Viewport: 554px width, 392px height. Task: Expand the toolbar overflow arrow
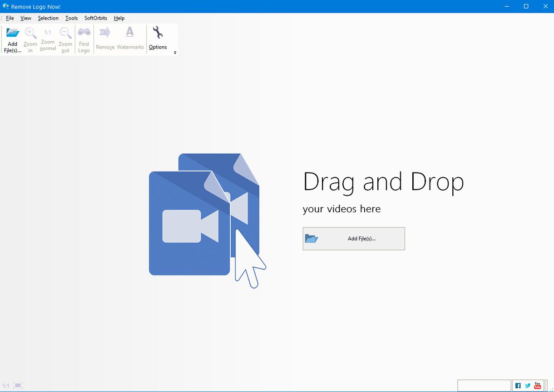pos(175,53)
